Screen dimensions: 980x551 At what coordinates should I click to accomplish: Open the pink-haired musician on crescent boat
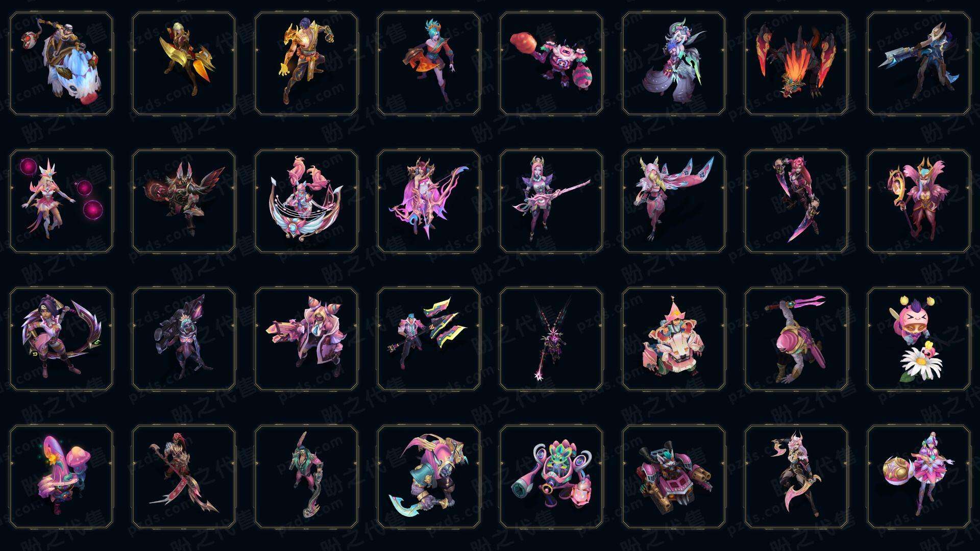coord(306,201)
